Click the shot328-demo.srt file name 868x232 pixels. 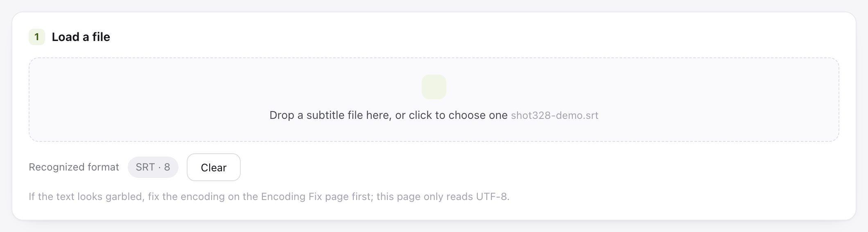pos(555,115)
